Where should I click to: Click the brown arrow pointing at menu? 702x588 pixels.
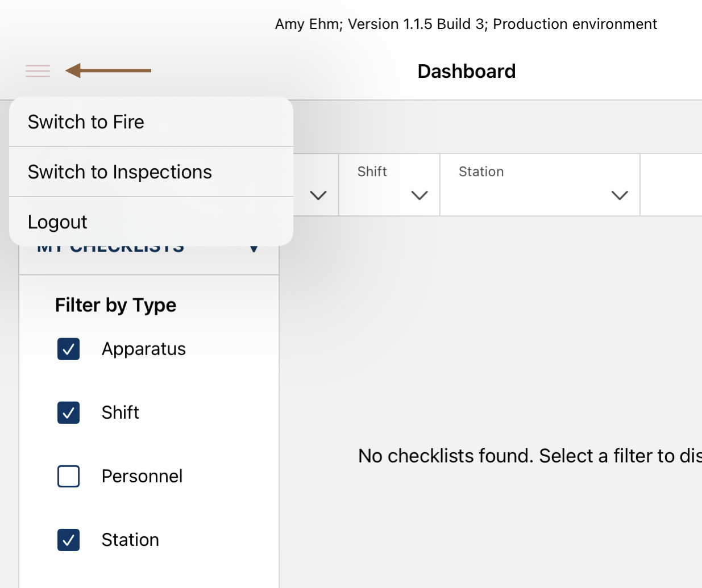coord(108,70)
